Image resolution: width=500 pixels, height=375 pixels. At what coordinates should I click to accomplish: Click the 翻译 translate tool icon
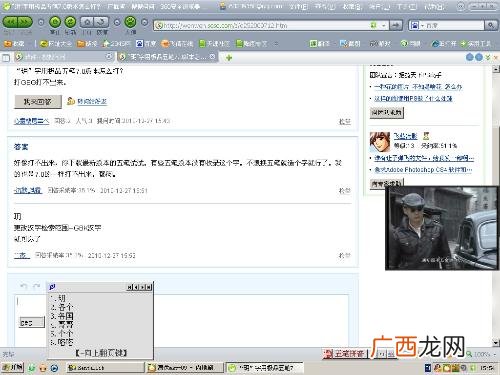(x=319, y=43)
